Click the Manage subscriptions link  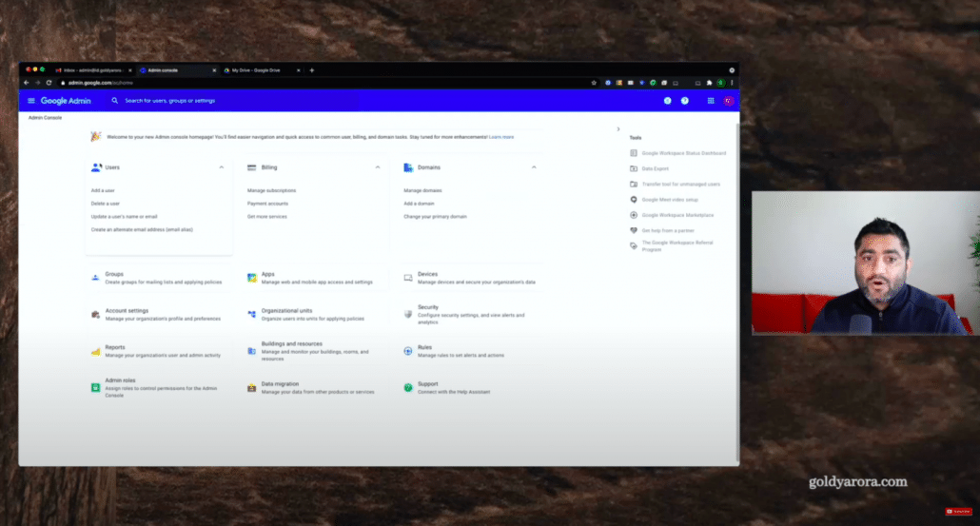point(271,190)
